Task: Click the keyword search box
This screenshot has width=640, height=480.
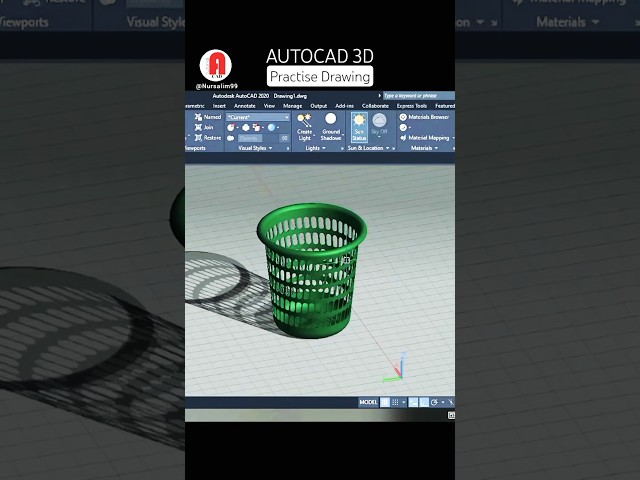Action: (419, 96)
